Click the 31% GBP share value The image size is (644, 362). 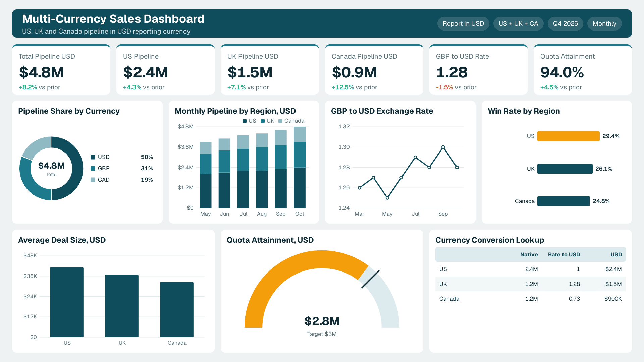[147, 168]
